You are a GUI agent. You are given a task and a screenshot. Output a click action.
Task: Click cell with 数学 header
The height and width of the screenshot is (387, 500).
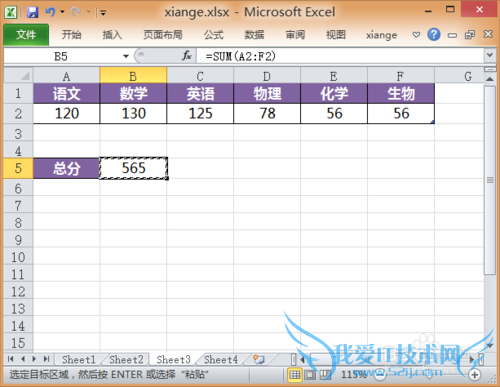(x=133, y=93)
